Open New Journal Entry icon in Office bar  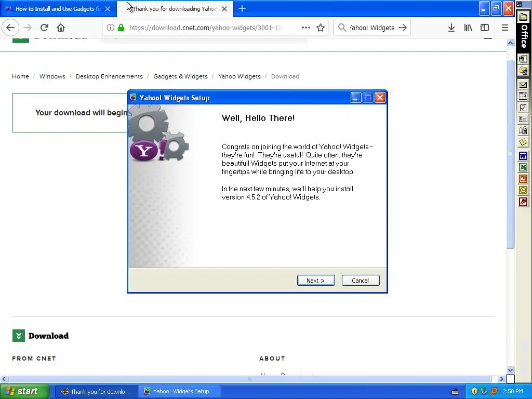pos(523,130)
